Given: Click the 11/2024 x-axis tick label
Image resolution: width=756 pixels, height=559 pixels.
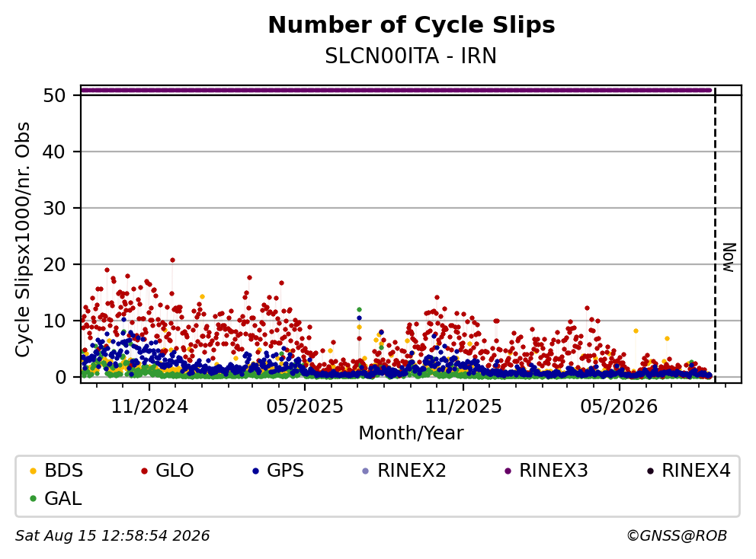Looking at the screenshot, I should coord(149,407).
